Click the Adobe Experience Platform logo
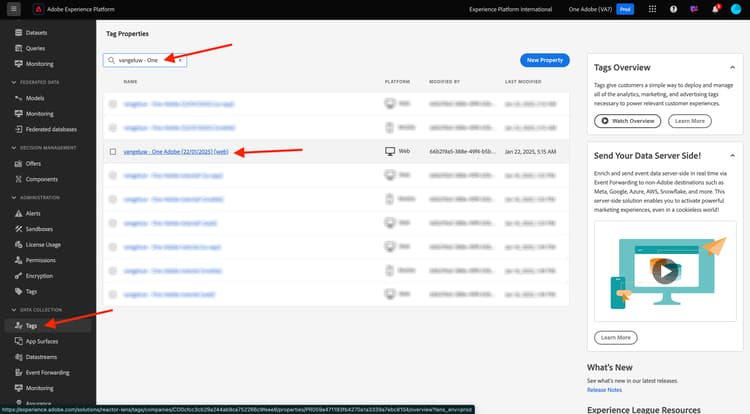This screenshot has width=750, height=414. tap(38, 9)
